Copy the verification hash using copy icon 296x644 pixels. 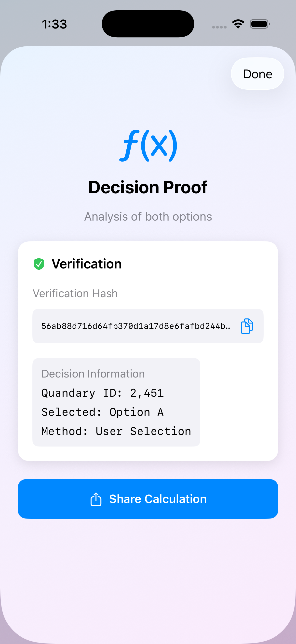point(247,326)
